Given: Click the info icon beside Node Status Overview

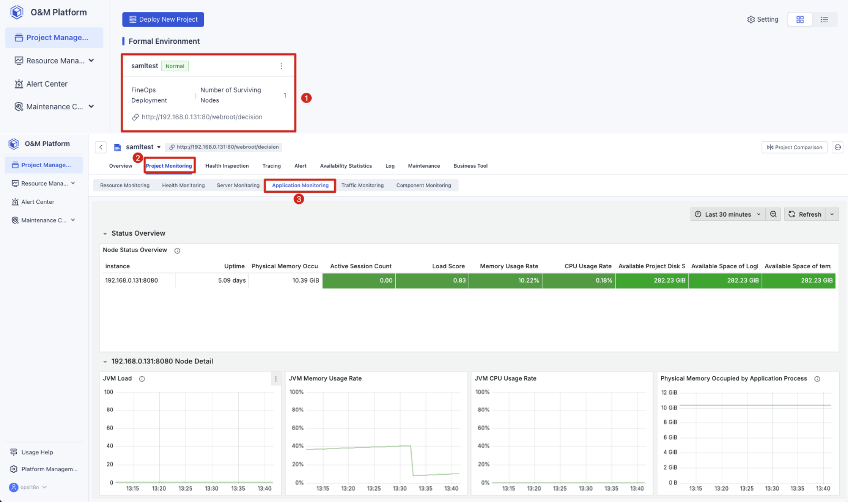Looking at the screenshot, I should tap(177, 250).
